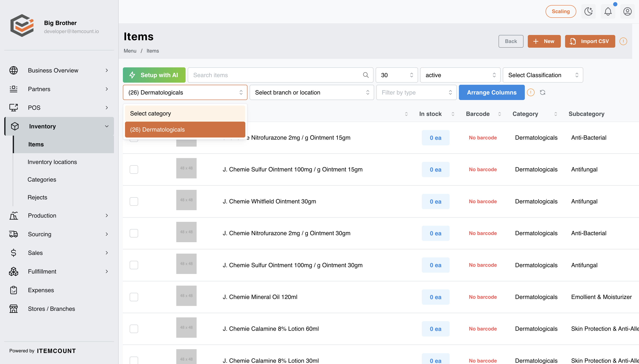This screenshot has width=639, height=364.
Task: Open notifications bell
Action: (608, 11)
